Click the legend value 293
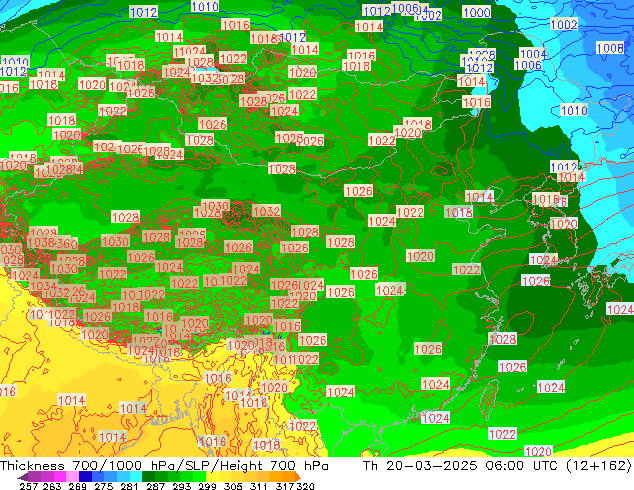The image size is (634, 490). click(182, 486)
